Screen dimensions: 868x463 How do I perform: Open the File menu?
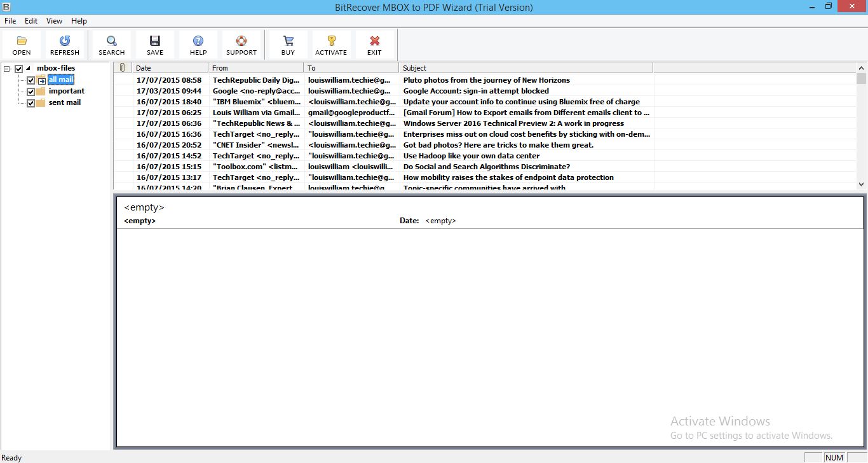coord(10,21)
